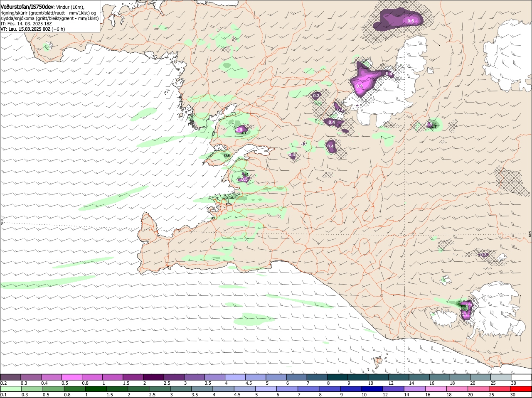Click the 'IT: Fös. 14. 03. 2025 18Z' line
The height and width of the screenshot is (398, 532).
(x=26, y=24)
